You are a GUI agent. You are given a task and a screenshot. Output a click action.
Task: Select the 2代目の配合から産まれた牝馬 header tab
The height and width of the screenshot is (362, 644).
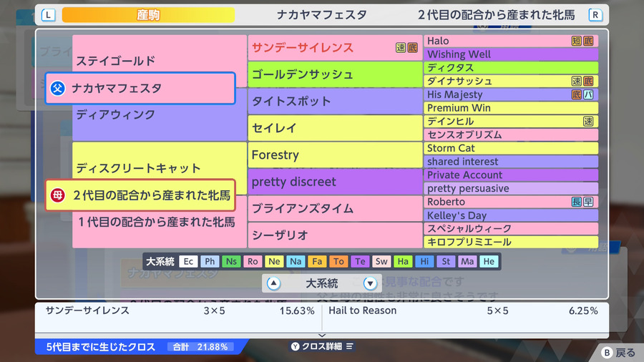click(496, 15)
